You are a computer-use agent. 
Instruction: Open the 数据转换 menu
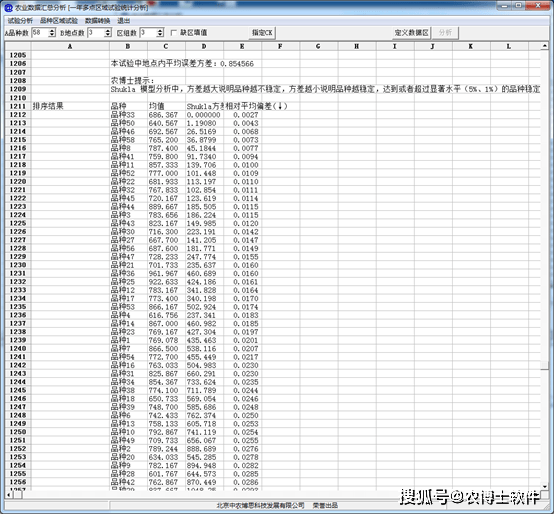point(98,21)
